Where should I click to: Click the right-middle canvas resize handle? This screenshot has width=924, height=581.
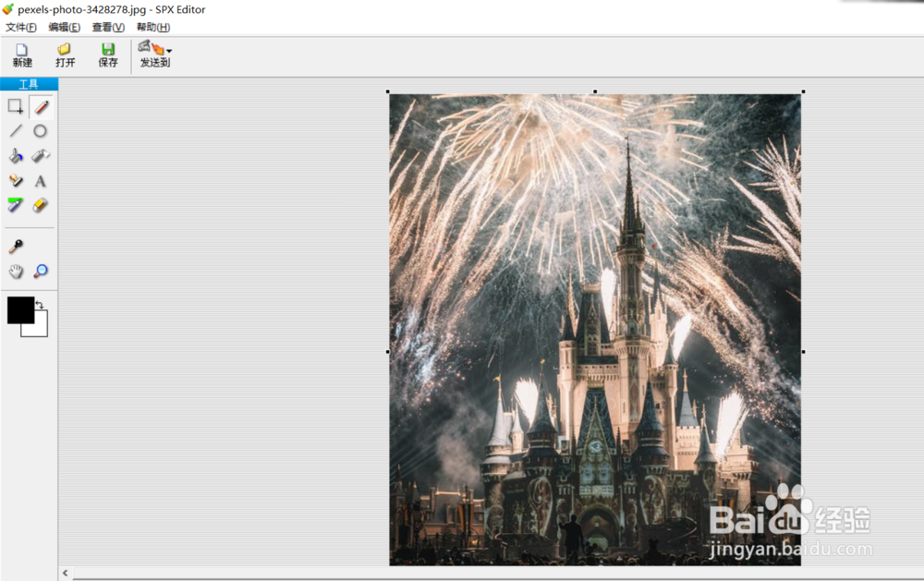[803, 352]
